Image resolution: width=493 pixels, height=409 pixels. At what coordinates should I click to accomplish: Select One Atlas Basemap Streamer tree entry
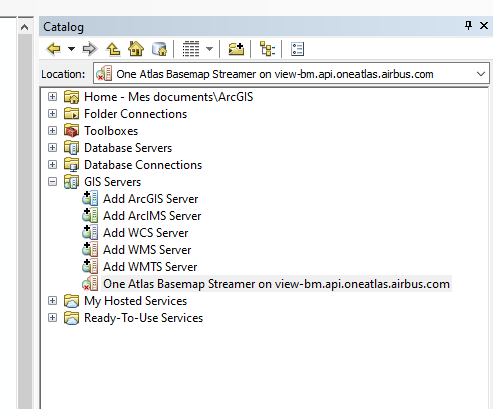(x=276, y=284)
